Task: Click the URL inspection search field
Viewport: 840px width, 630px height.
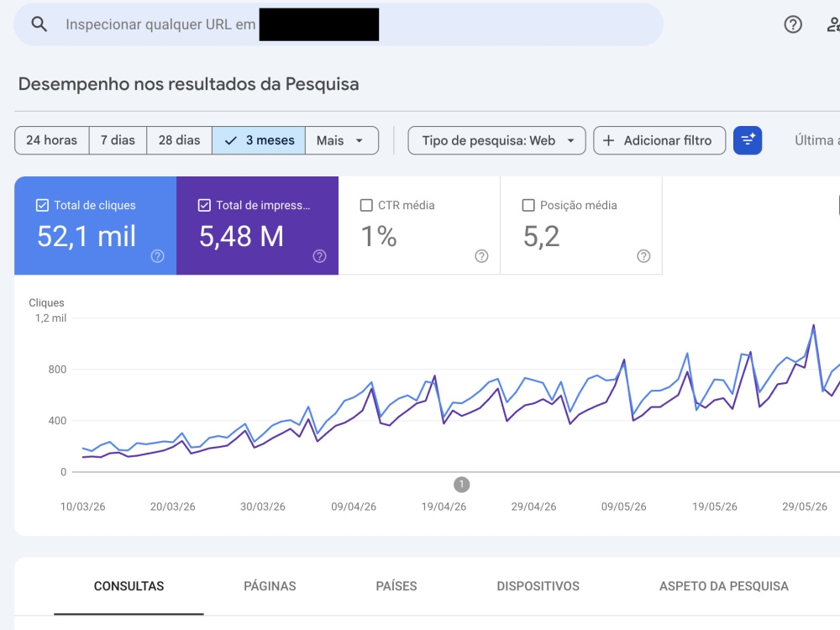Action: pyautogui.click(x=339, y=24)
